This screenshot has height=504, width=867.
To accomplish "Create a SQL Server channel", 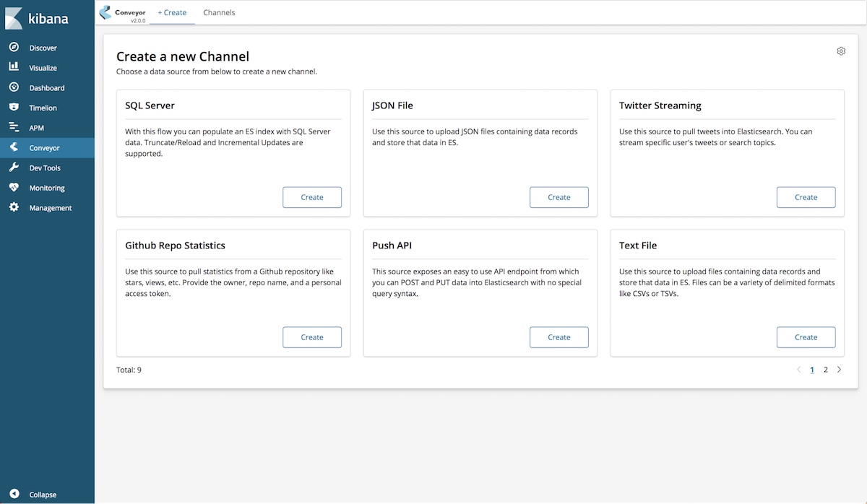I will (312, 197).
